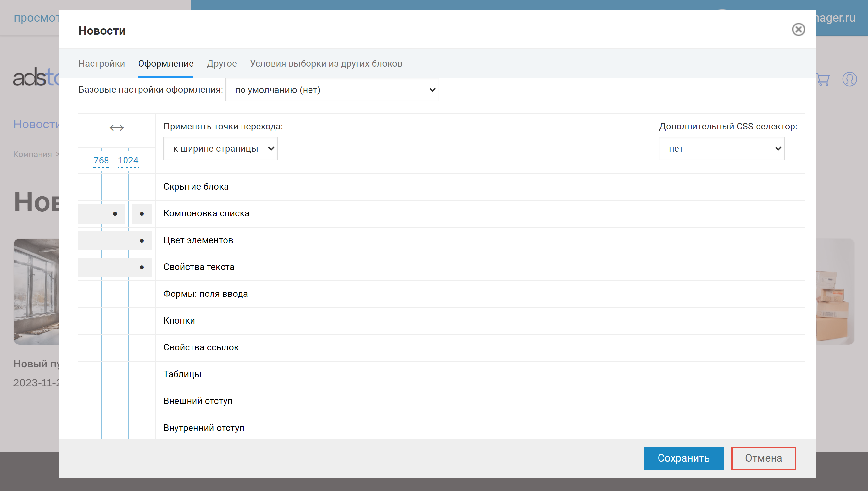Click the breakpoint marker in Свойства текста row
This screenshot has width=868, height=491.
(x=142, y=267)
